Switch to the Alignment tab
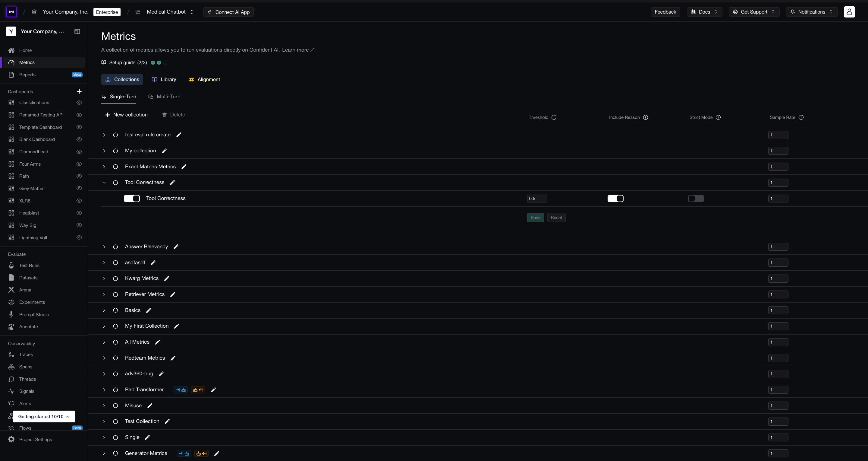Screen dimensions: 868x461 pos(205,80)
